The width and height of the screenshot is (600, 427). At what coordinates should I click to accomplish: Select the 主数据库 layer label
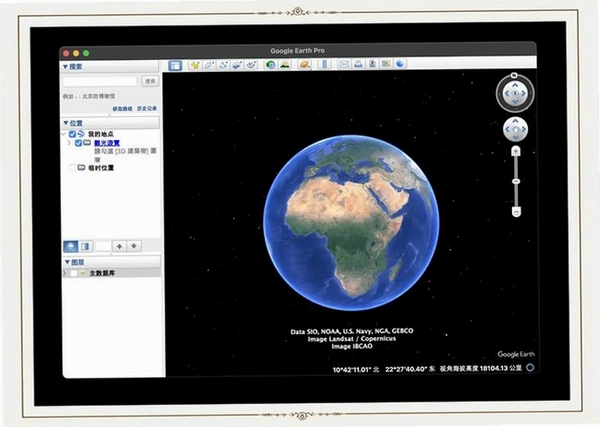click(102, 273)
